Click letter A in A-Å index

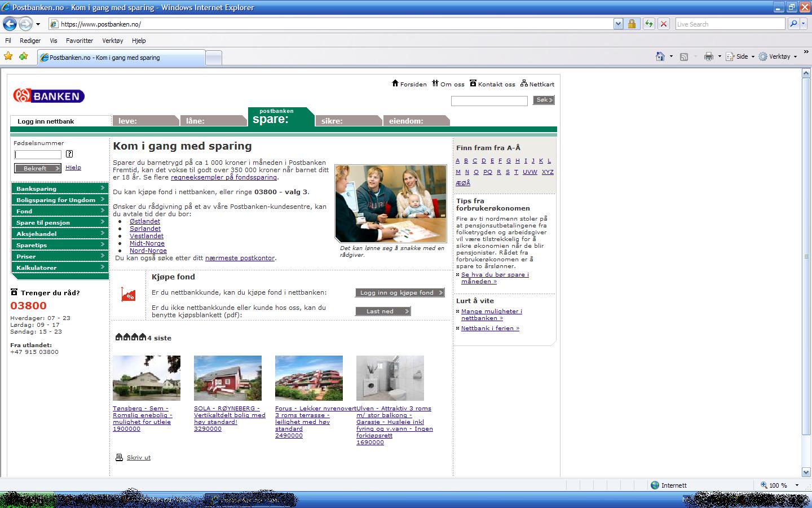[458, 161]
